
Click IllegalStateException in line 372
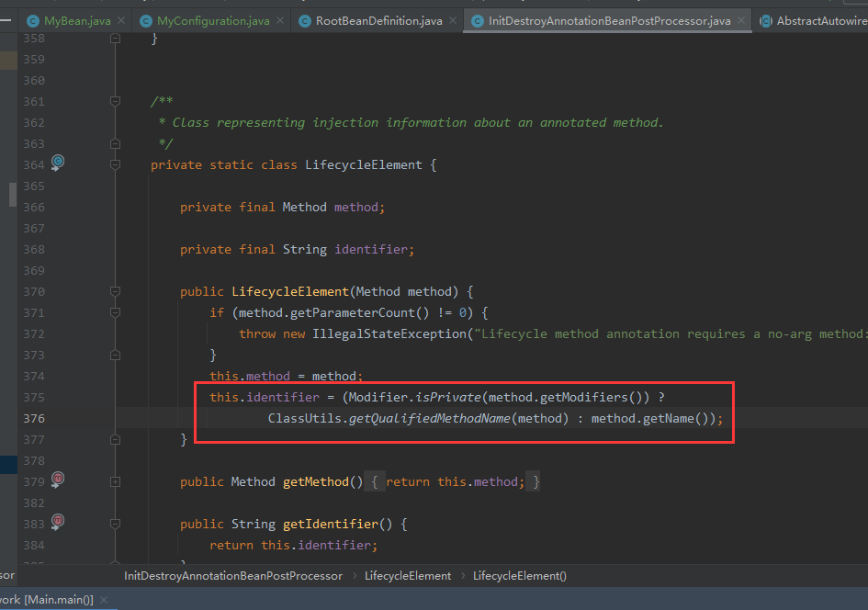click(x=389, y=333)
